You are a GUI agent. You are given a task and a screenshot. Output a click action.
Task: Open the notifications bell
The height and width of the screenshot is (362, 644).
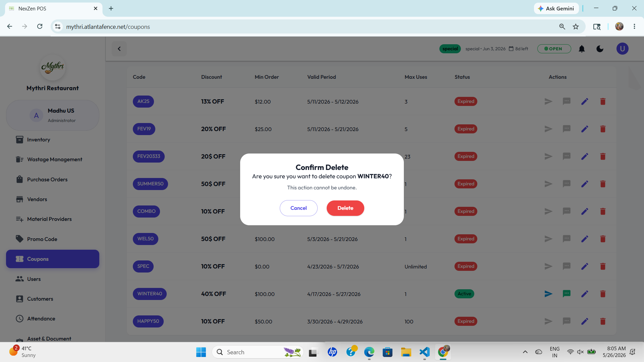click(582, 49)
